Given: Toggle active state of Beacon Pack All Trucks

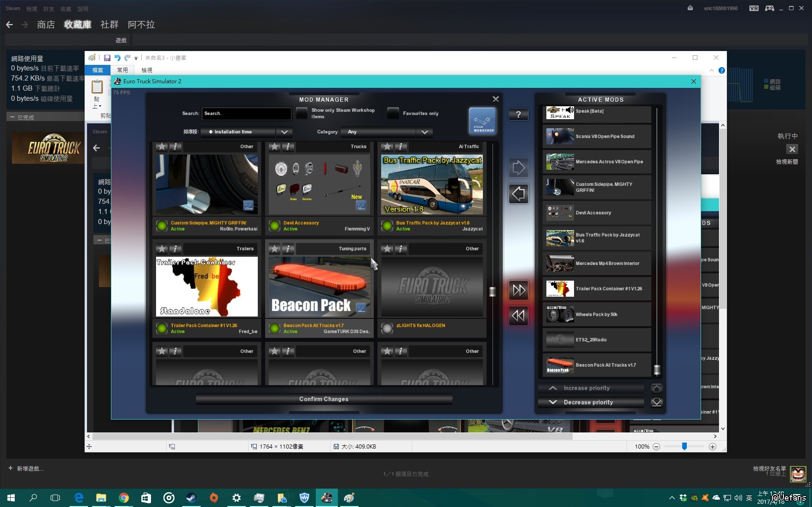Looking at the screenshot, I should (274, 328).
